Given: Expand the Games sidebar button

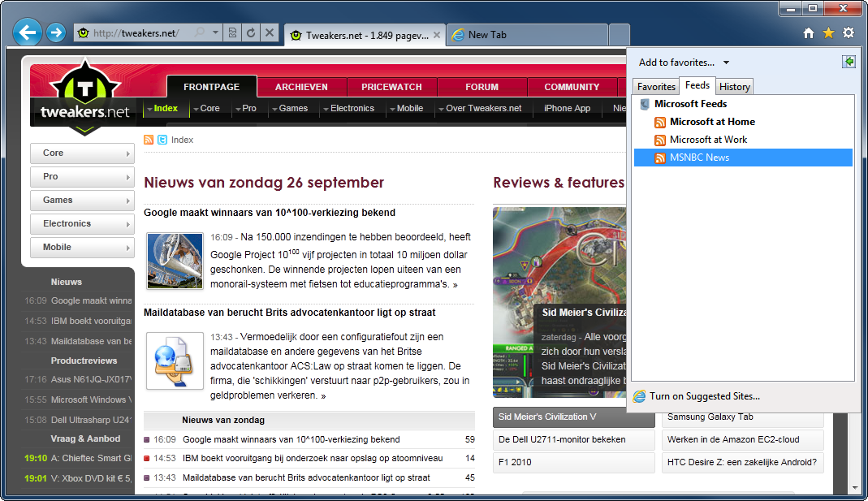Looking at the screenshot, I should pyautogui.click(x=82, y=201).
